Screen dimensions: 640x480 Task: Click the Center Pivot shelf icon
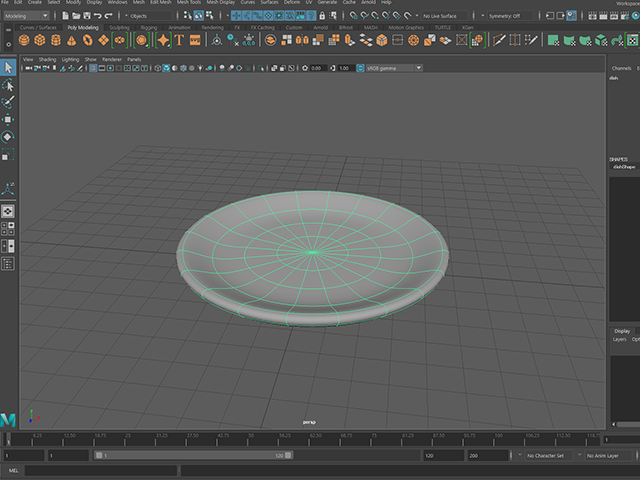(217, 40)
